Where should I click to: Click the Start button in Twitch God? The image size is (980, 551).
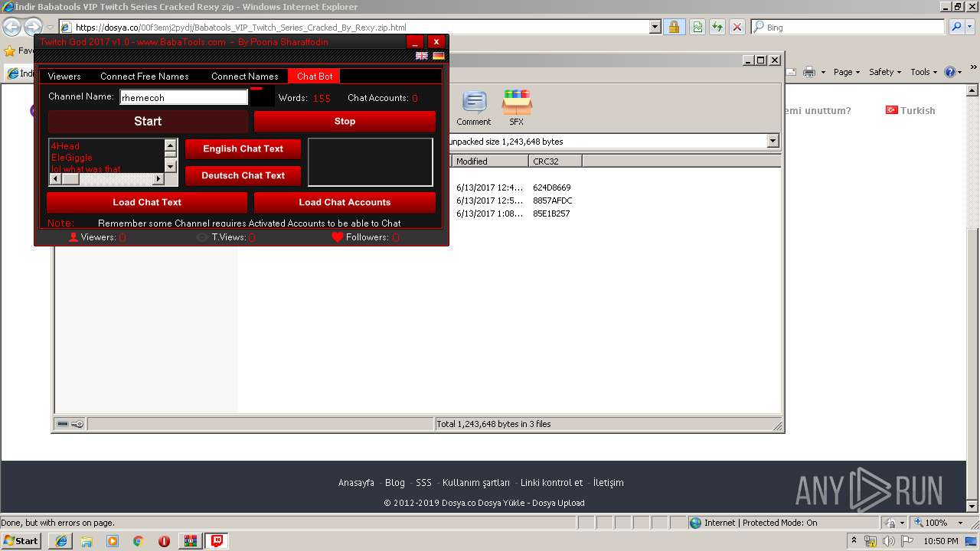[148, 121]
